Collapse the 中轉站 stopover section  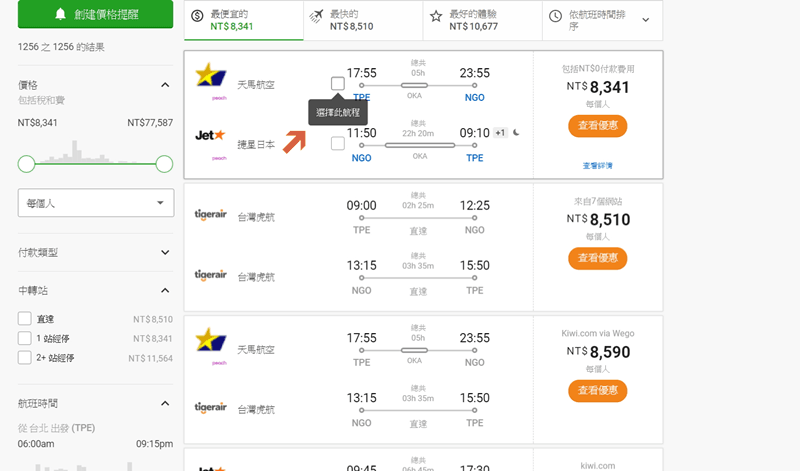coord(165,290)
